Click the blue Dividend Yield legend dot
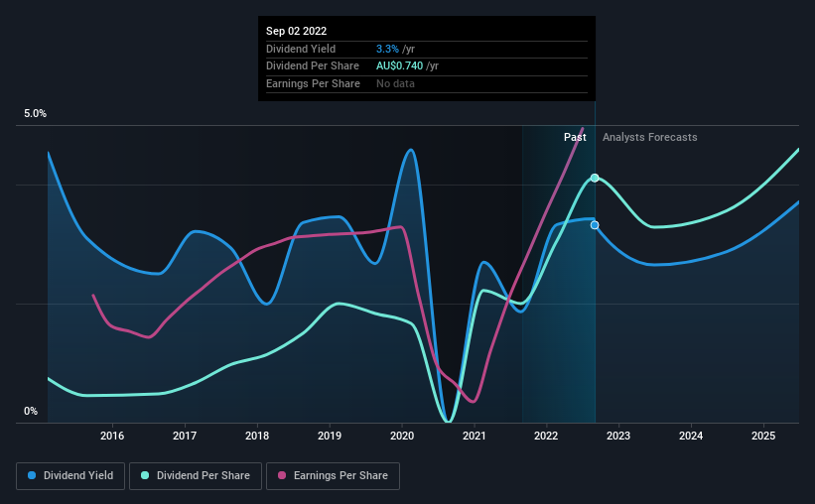 point(32,475)
